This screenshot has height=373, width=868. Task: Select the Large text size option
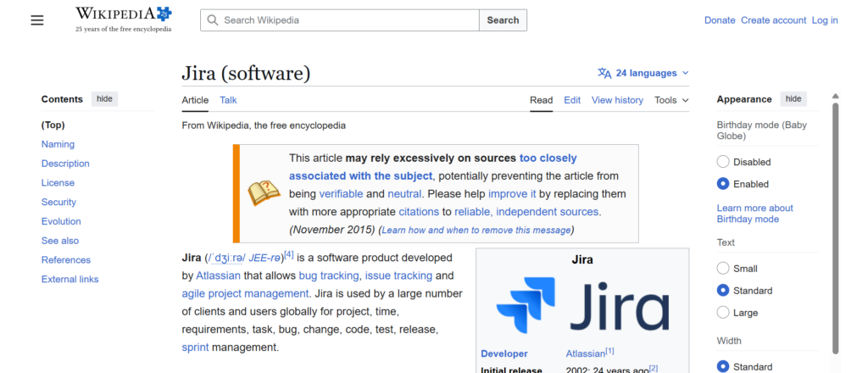pyautogui.click(x=723, y=313)
